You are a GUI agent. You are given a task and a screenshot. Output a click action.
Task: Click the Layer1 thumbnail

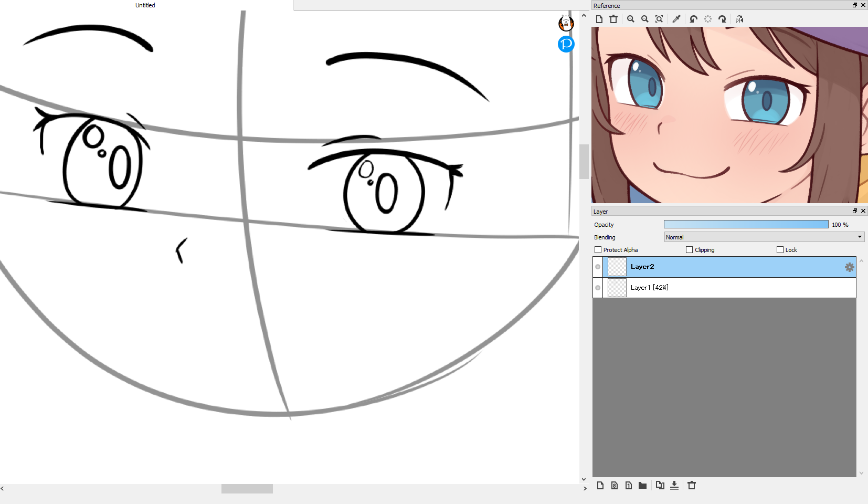click(617, 288)
